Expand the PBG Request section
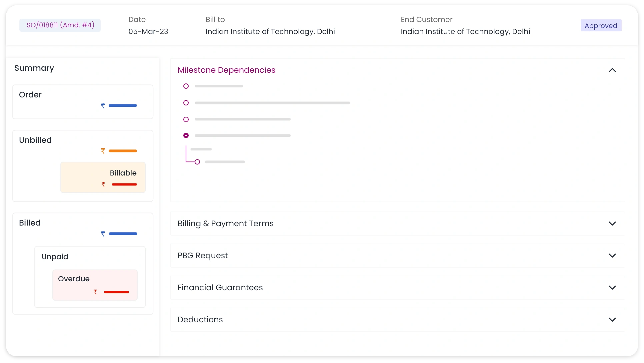The image size is (644, 363). 612,256
